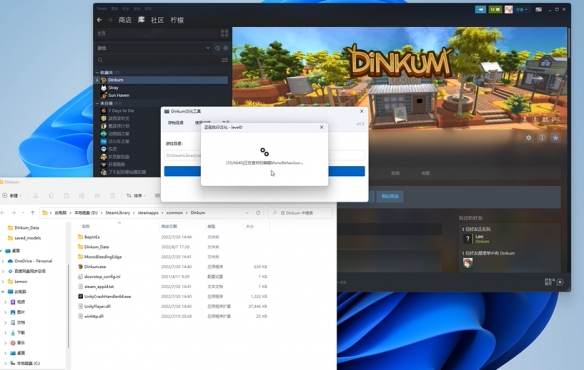Open the Steam username dropdown in header
Viewport: 584px width, 370px height.
click(522, 9)
